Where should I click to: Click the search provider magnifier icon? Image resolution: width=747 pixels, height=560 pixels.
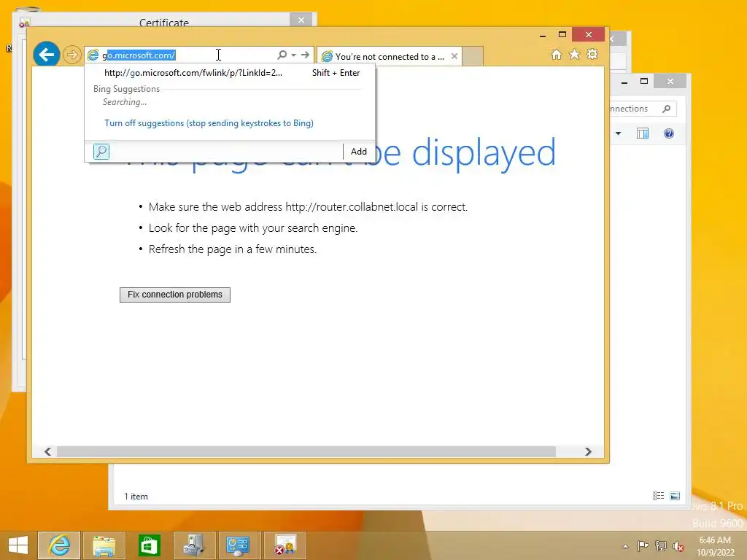[x=101, y=152]
